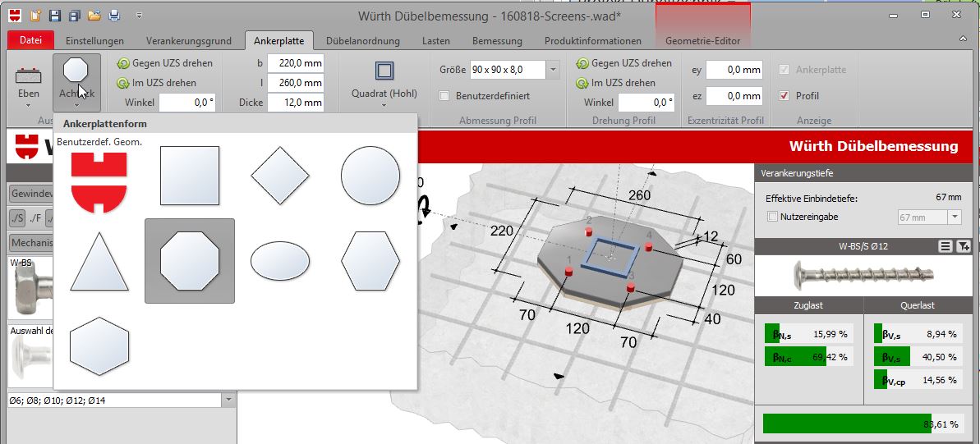Click Im UZS drehen for the profile
Image resolution: width=980 pixels, height=444 pixels.
point(615,82)
